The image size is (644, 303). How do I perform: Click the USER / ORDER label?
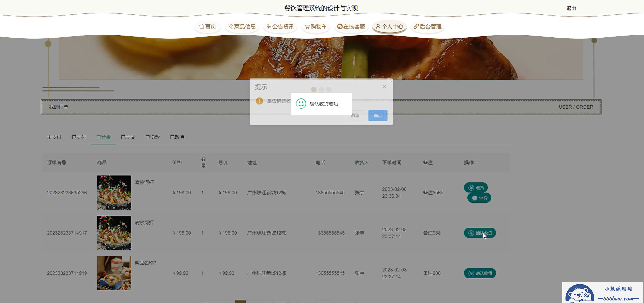[576, 107]
